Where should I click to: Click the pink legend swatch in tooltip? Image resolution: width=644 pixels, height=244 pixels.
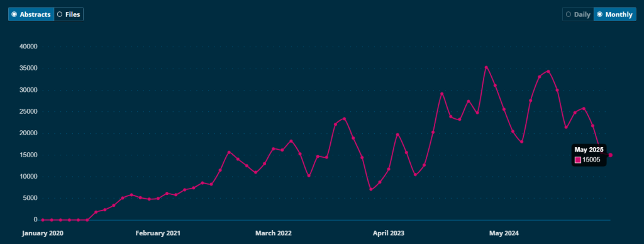pyautogui.click(x=578, y=160)
